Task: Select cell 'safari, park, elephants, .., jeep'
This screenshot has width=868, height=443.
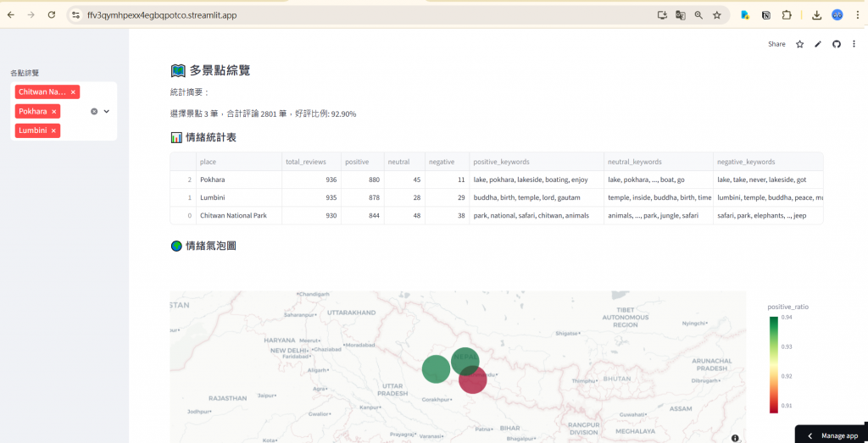Action: click(x=768, y=215)
